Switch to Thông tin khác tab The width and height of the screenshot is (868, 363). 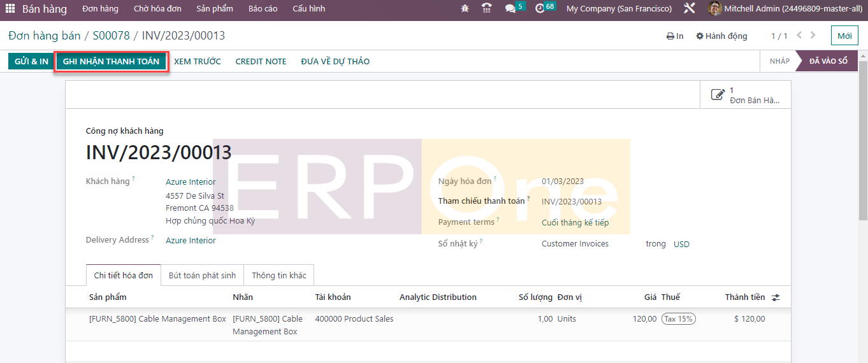click(x=278, y=276)
